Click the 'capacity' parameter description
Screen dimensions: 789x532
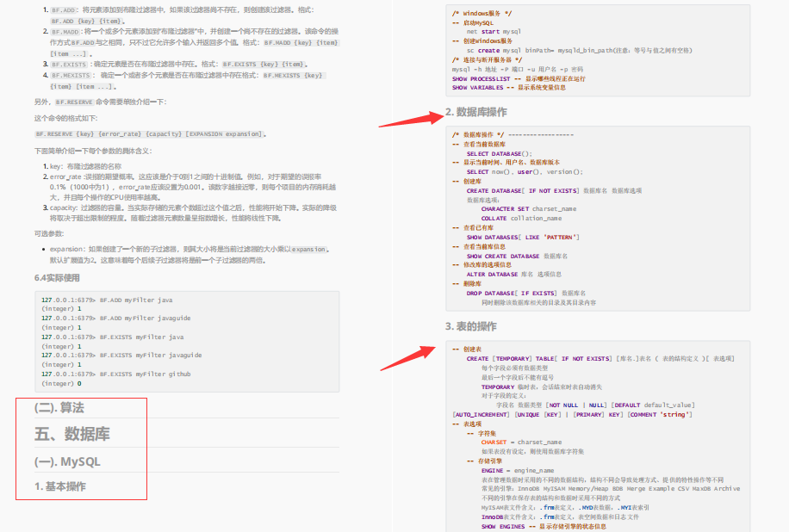193,213
